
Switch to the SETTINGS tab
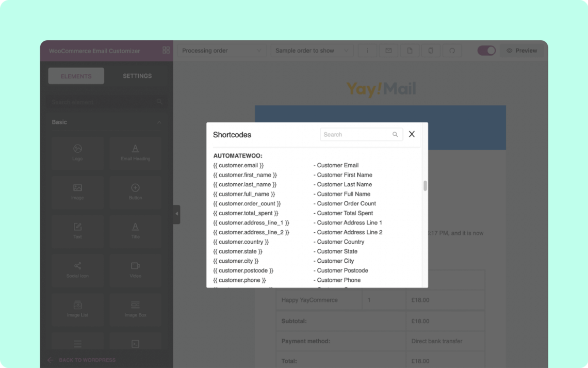click(137, 75)
